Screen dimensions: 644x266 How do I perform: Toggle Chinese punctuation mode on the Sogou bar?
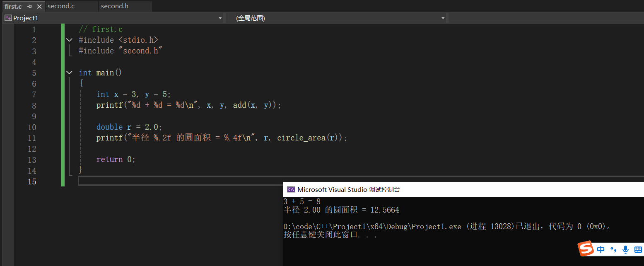click(x=614, y=249)
